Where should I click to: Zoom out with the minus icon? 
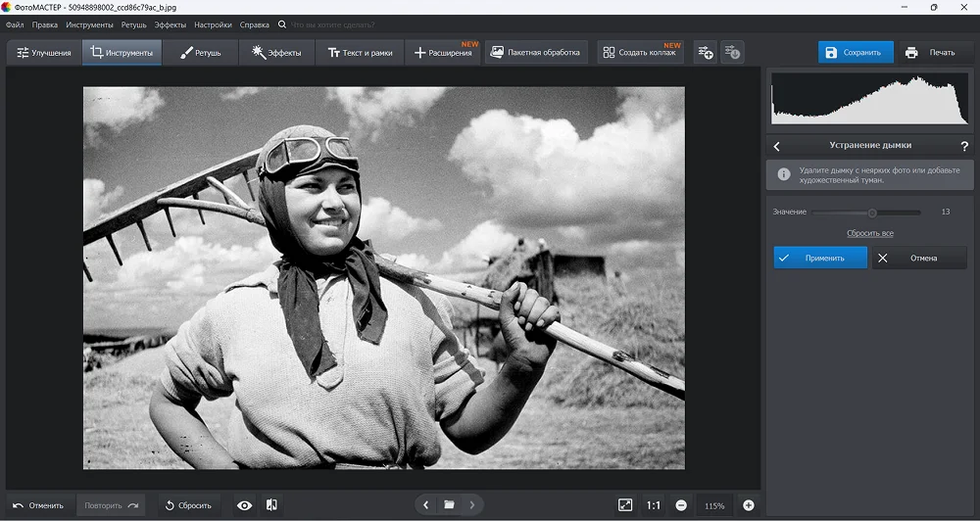coord(680,505)
